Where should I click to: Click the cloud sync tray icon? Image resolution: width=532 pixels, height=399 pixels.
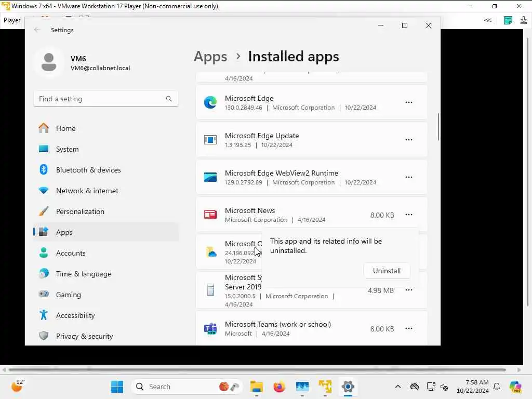tap(414, 387)
